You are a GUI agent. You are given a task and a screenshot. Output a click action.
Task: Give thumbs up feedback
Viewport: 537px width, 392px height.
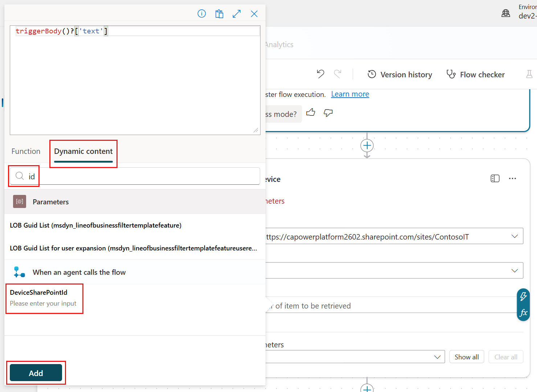pos(311,113)
